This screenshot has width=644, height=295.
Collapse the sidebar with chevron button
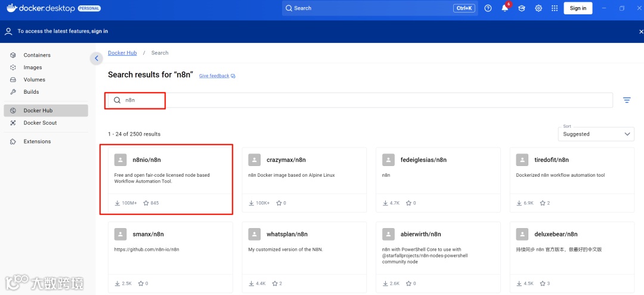point(96,59)
